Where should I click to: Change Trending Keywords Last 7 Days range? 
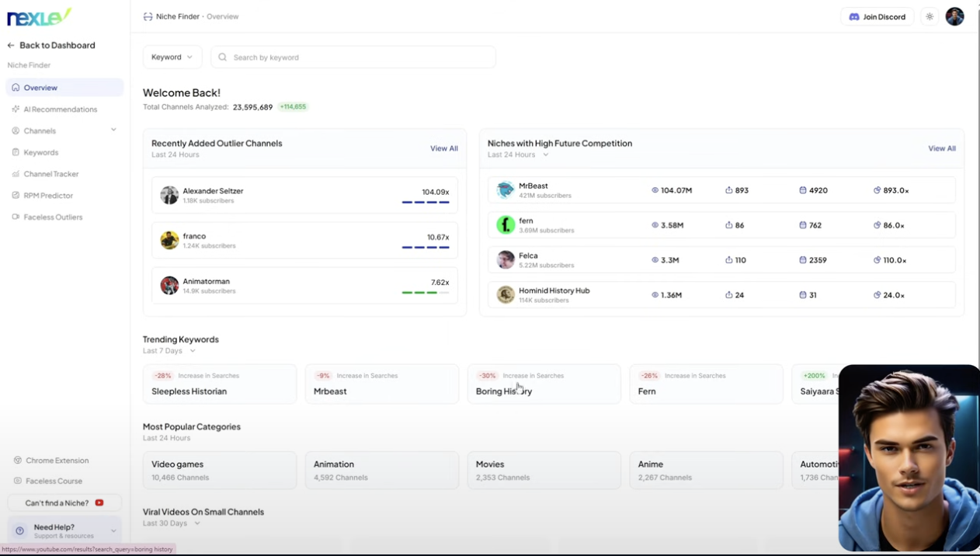pos(169,351)
